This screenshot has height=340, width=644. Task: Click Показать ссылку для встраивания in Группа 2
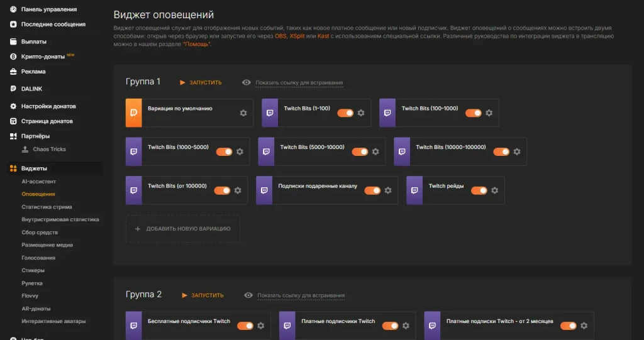(x=301, y=295)
